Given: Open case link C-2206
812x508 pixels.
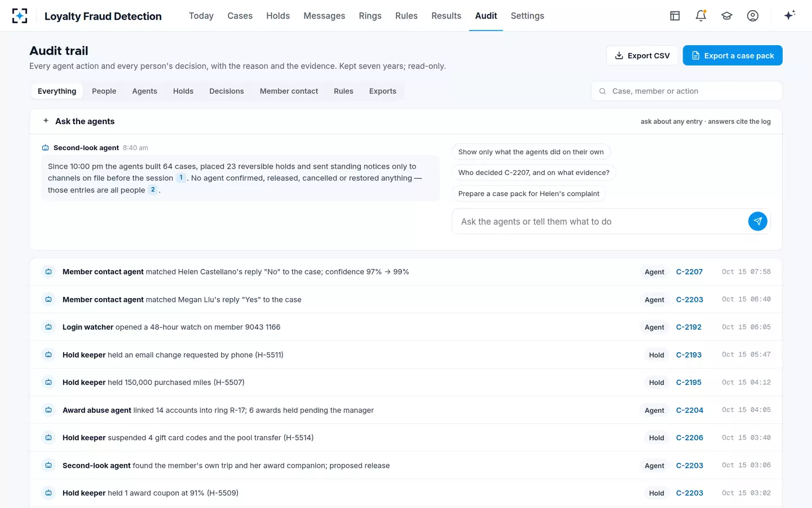Looking at the screenshot, I should [x=690, y=437].
